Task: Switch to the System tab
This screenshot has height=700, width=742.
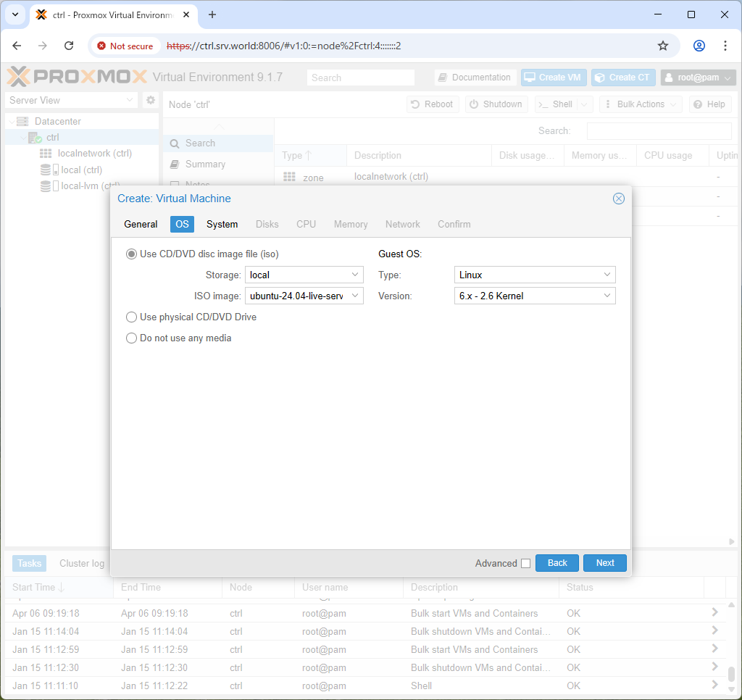Action: pyautogui.click(x=222, y=225)
